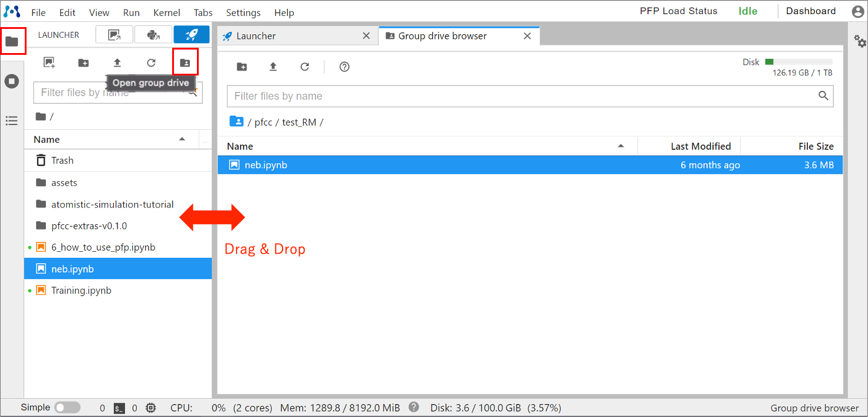Viewport: 868px width, 417px height.
Task: Click the Open group drive icon
Action: tap(185, 63)
